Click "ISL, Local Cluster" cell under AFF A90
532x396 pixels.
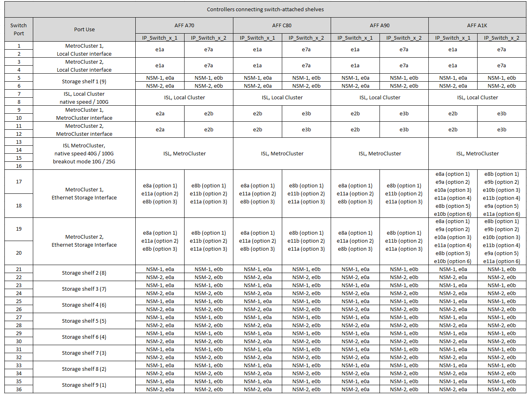pos(379,98)
